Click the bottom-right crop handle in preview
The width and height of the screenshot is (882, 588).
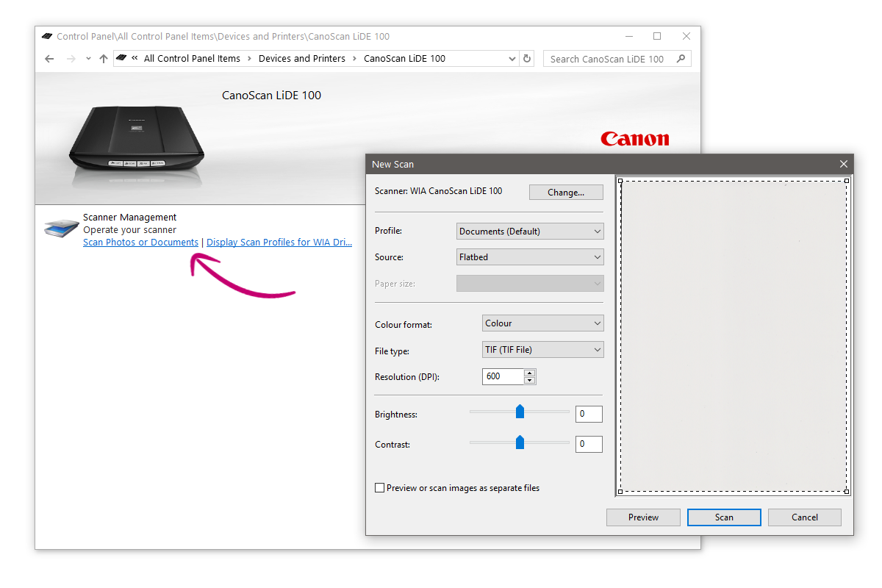[847, 492]
